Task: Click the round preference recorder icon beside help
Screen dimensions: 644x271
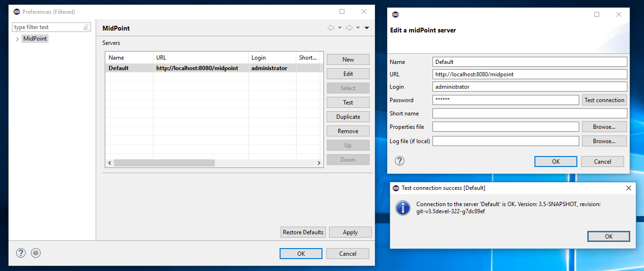Action: [x=36, y=253]
